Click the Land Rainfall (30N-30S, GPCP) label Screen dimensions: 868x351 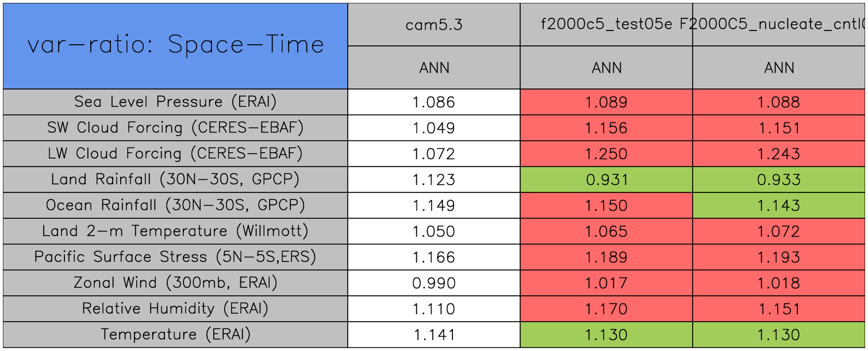pyautogui.click(x=175, y=179)
